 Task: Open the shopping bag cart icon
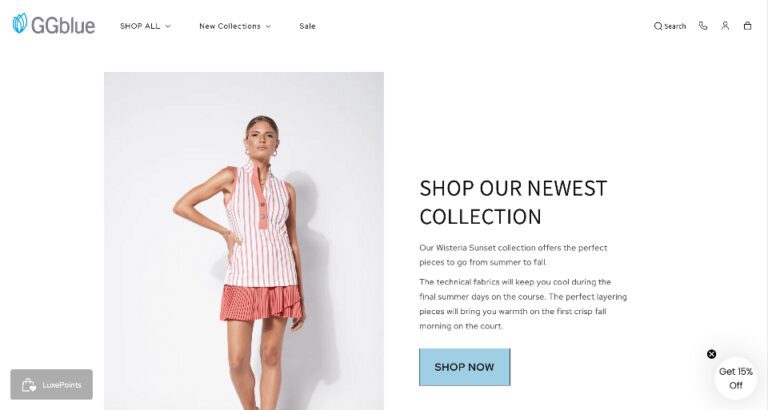pyautogui.click(x=747, y=26)
